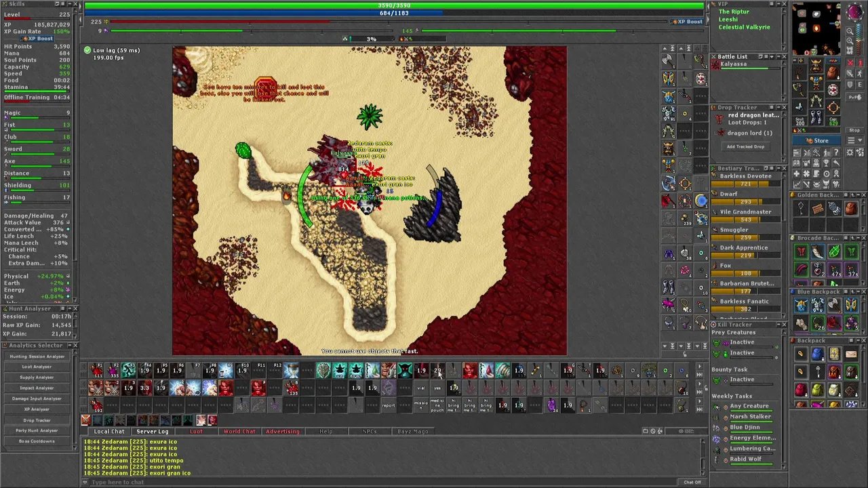Click the amulet equipment slot
Screen dimensions: 868x488
pos(800,73)
